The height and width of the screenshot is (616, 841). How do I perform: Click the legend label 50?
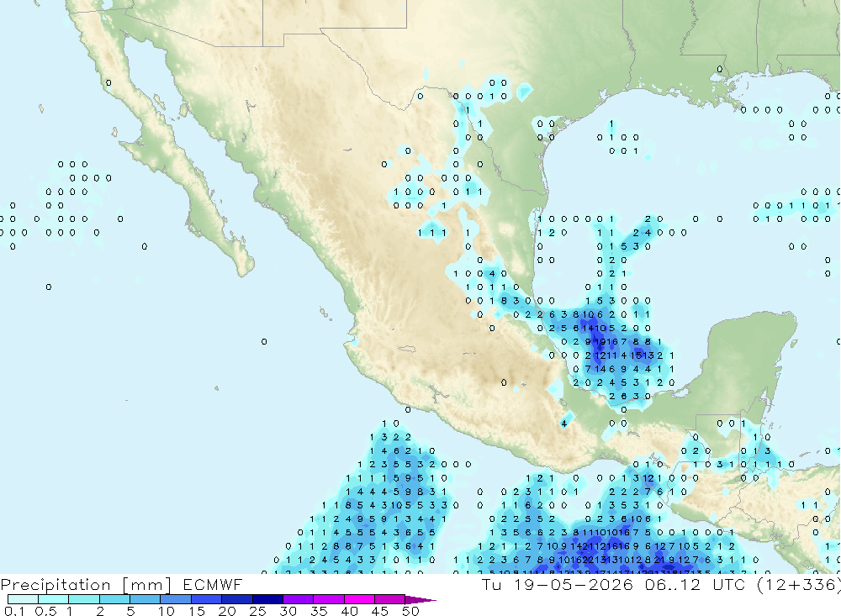[411, 611]
